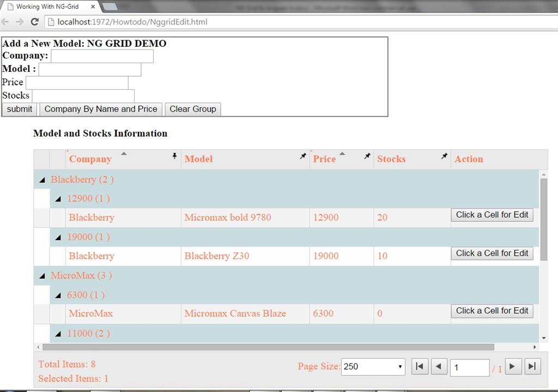Go to next page of grid
The height and width of the screenshot is (392, 558).
tap(512, 367)
